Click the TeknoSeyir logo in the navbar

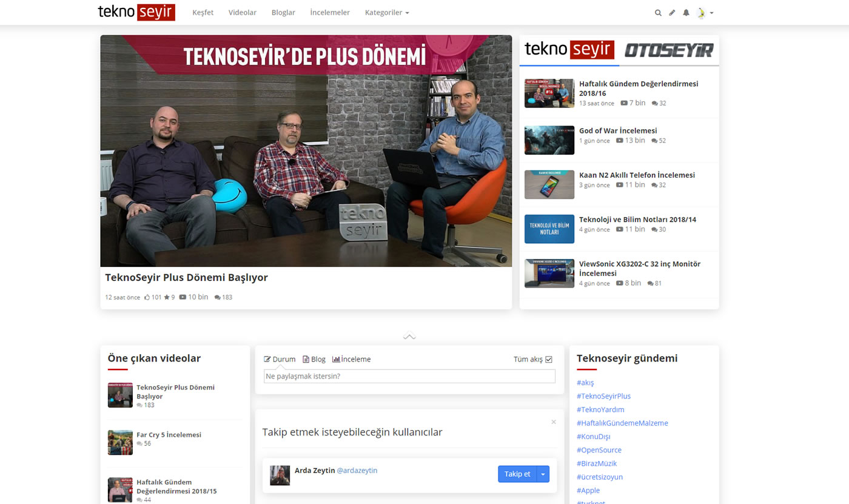tap(136, 12)
